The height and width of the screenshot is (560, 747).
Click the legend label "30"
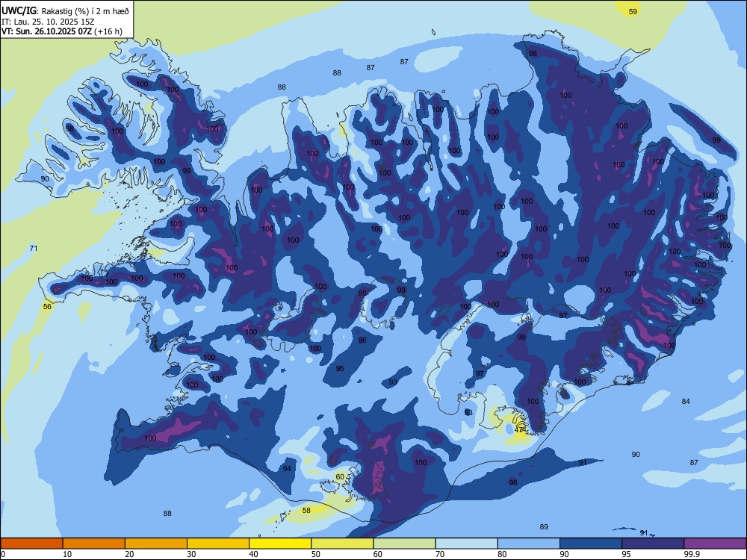tap(191, 554)
